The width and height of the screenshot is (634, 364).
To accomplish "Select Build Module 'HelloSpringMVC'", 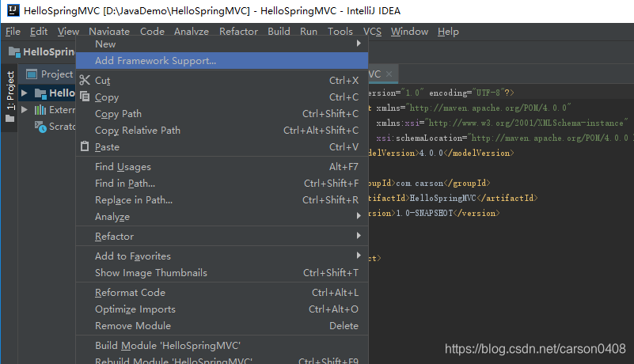I will [x=222, y=345].
